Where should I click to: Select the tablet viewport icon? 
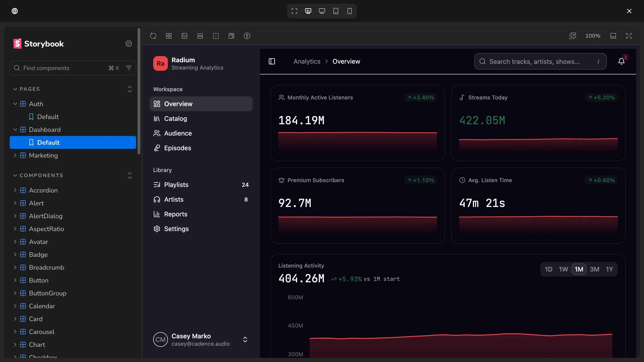pos(336,11)
